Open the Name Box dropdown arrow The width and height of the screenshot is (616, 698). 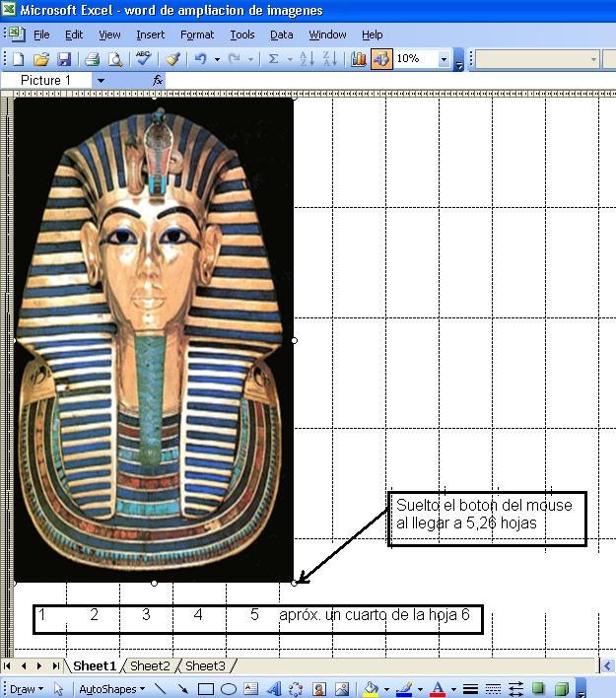pos(102,81)
